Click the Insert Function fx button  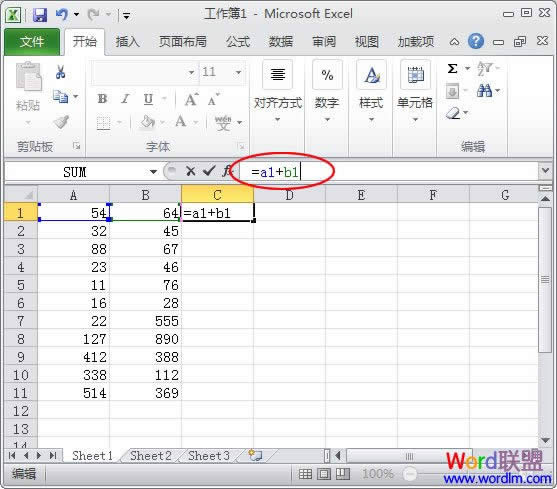(x=227, y=172)
